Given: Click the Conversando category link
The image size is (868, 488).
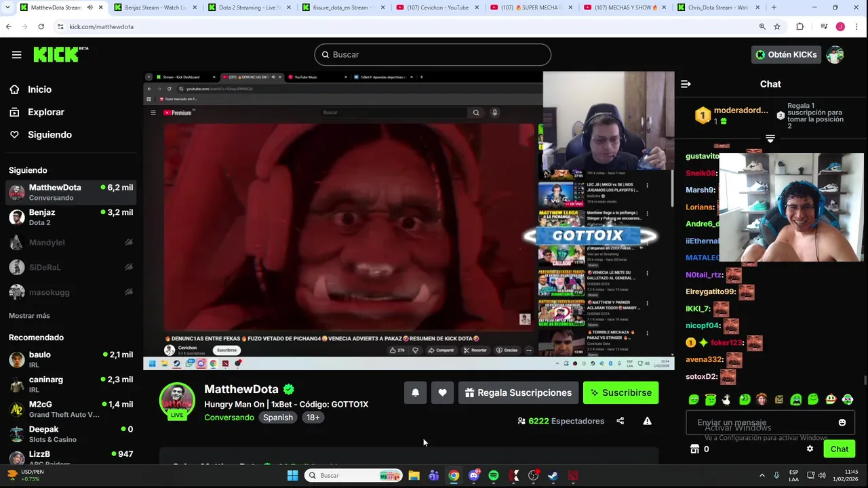Looking at the screenshot, I should pyautogui.click(x=229, y=418).
